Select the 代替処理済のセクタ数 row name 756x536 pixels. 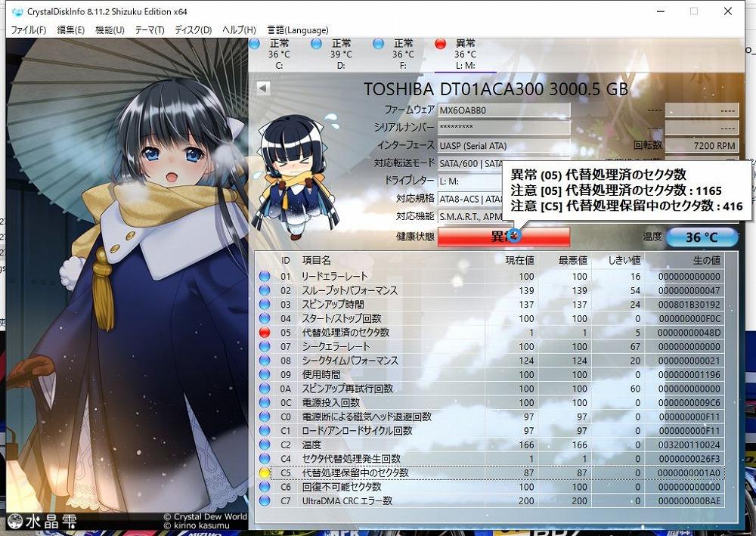[x=345, y=332]
